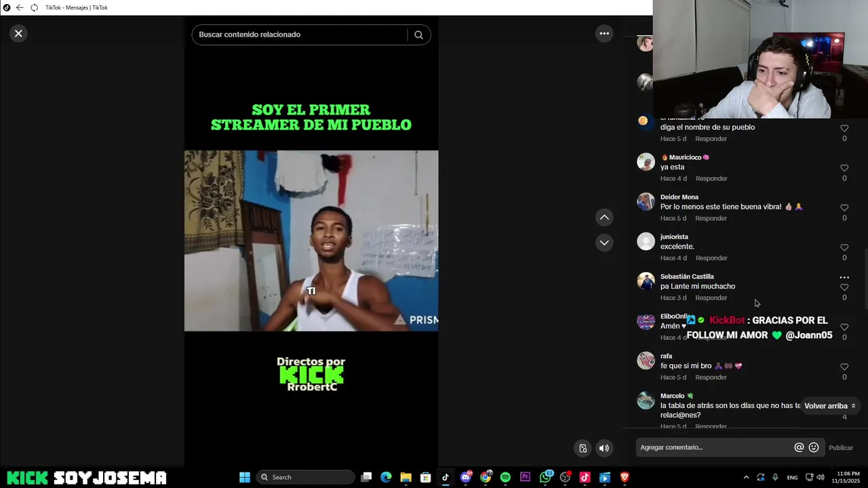The image size is (868, 488).
Task: Open the 'juniorista' username
Action: pos(674,237)
